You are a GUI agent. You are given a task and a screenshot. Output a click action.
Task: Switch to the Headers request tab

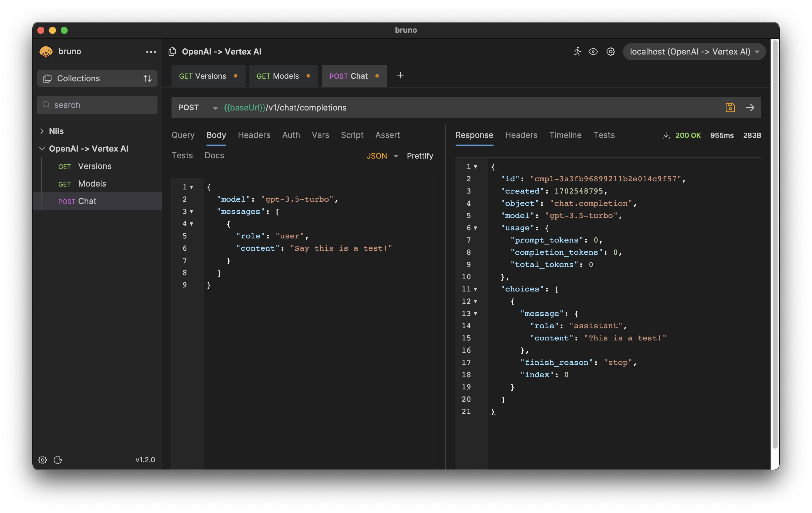pyautogui.click(x=254, y=135)
